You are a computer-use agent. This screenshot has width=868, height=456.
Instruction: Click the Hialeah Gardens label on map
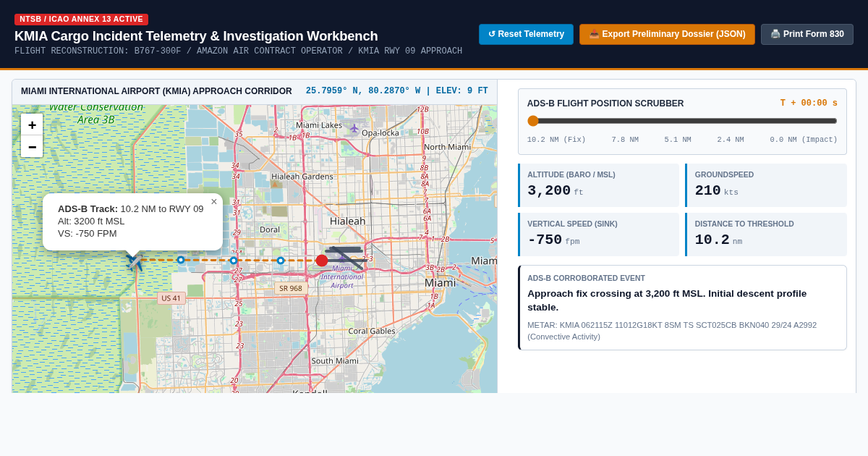pyautogui.click(x=302, y=176)
